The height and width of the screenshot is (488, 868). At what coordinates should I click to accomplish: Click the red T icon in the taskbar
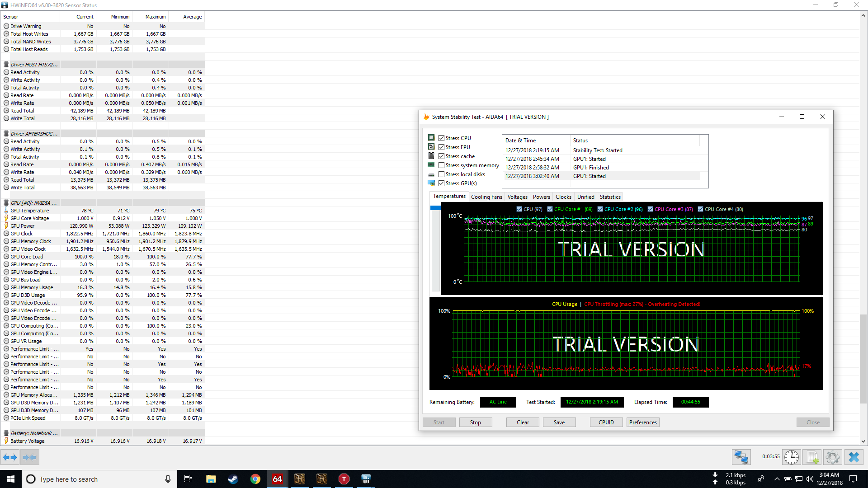pyautogui.click(x=344, y=479)
